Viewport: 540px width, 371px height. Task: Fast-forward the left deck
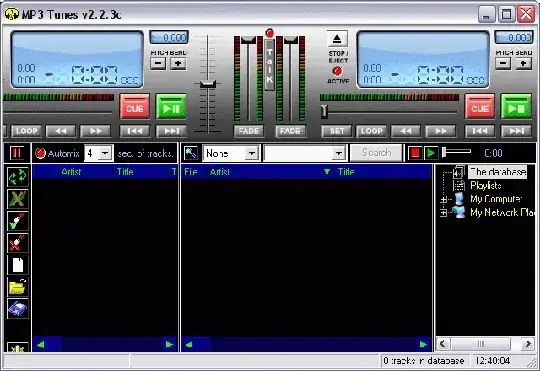[x=95, y=131]
